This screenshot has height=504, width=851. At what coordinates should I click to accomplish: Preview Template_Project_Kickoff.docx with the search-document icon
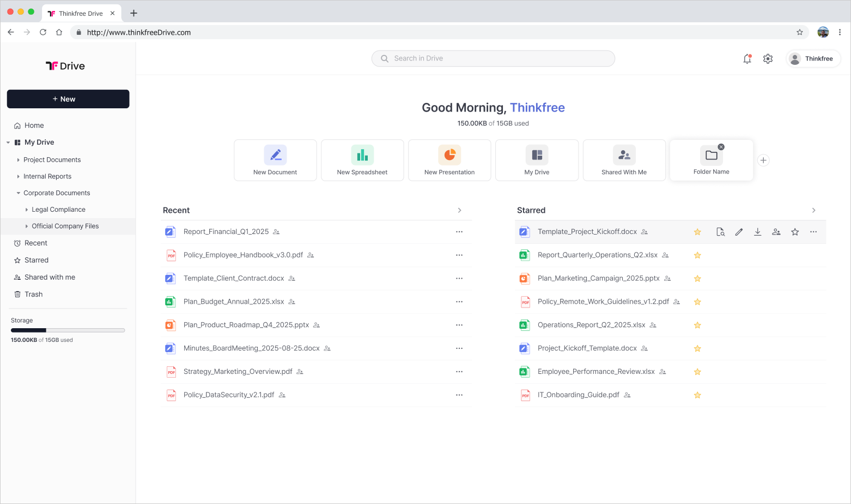coord(720,232)
